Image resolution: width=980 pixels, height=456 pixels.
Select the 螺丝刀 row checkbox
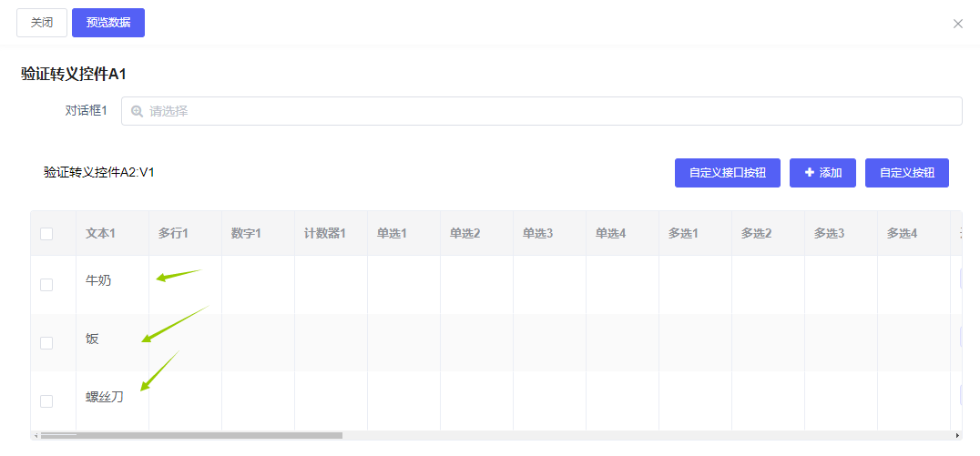[x=46, y=401]
